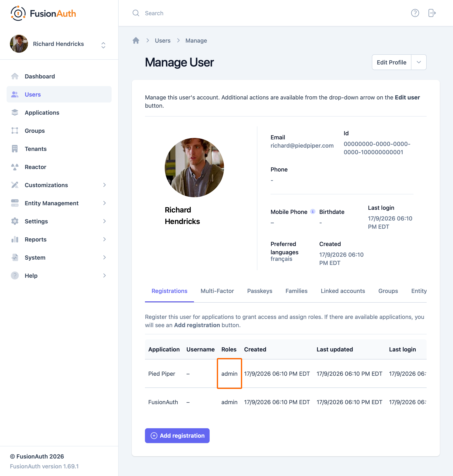Open the Edit Profile drop-down arrow
This screenshot has width=453, height=476.
tap(419, 62)
